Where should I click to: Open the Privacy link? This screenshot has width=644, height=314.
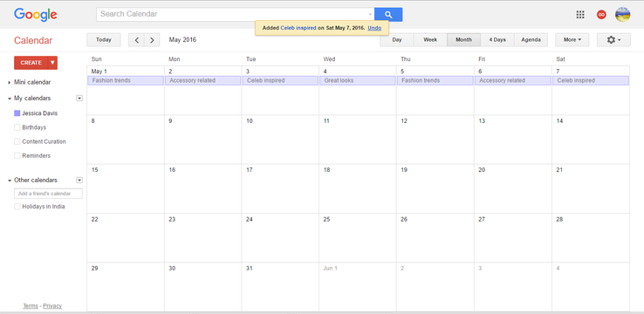coord(52,306)
